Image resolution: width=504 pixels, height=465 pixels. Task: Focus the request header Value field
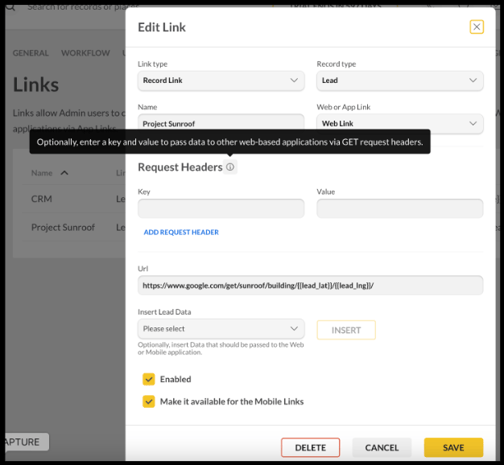[400, 209]
